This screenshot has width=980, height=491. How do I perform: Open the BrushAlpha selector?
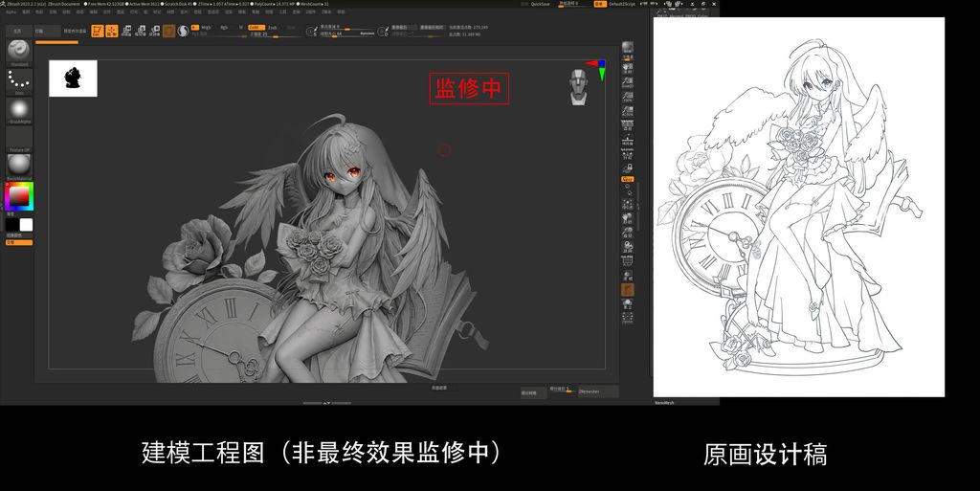click(19, 109)
